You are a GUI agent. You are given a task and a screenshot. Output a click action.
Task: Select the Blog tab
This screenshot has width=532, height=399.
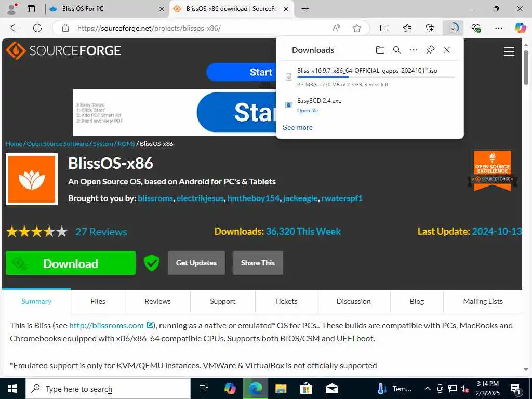[417, 301]
